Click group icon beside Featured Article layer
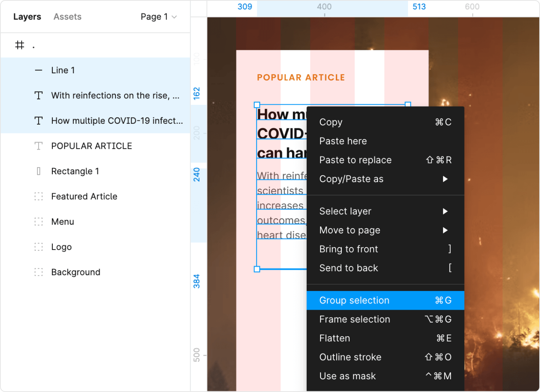This screenshot has width=540, height=392. click(x=39, y=196)
